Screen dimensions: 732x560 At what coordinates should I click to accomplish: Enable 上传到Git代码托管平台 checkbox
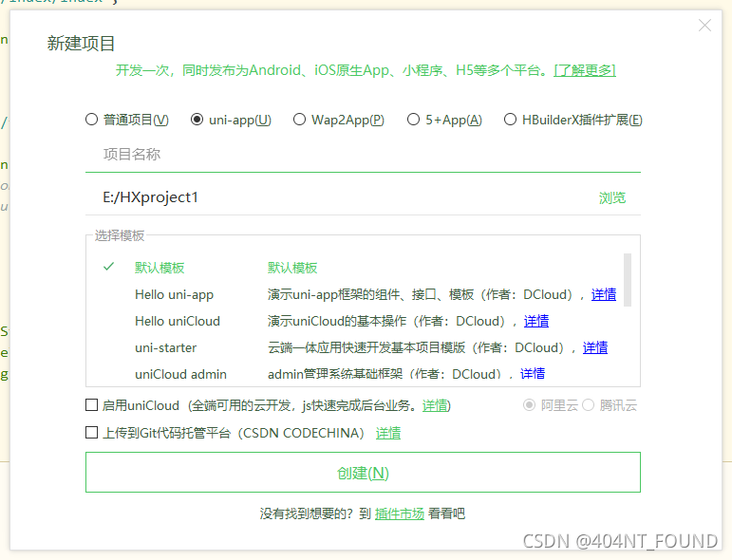[91, 433]
